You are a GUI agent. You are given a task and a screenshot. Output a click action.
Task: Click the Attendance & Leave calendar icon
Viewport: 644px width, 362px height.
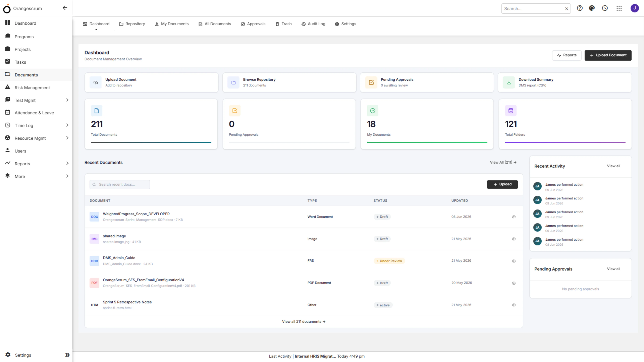pyautogui.click(x=8, y=112)
